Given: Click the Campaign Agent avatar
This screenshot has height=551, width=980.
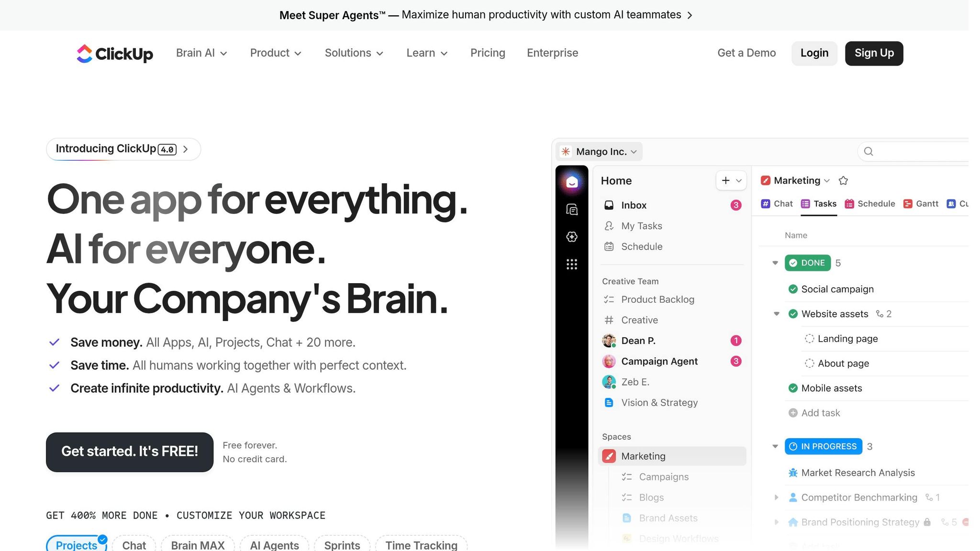Looking at the screenshot, I should [x=609, y=361].
